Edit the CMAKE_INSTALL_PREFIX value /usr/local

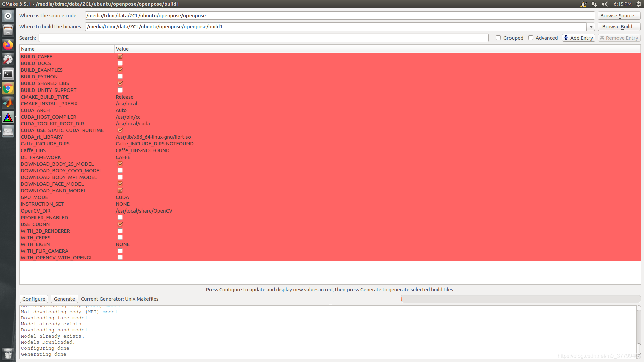click(x=126, y=104)
